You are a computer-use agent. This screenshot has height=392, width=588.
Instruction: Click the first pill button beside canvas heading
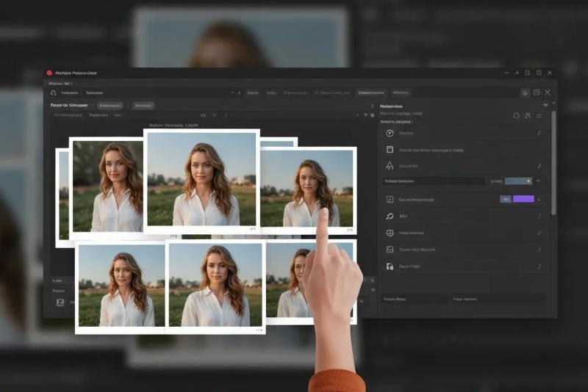pyautogui.click(x=110, y=106)
